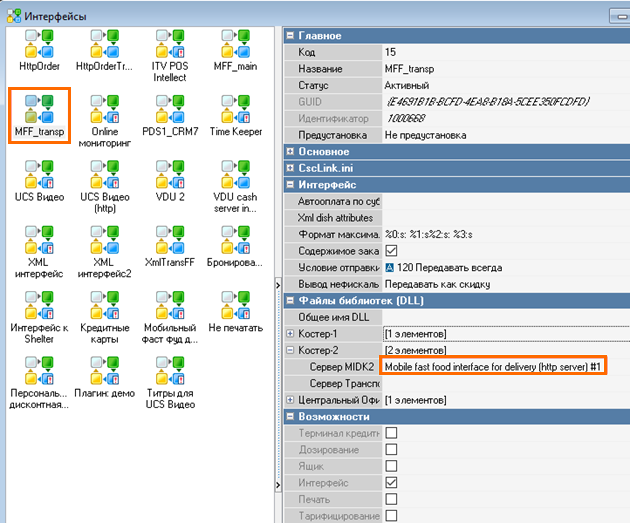Select the Time Keeper interface icon
The width and height of the screenshot is (630, 523).
click(x=235, y=113)
